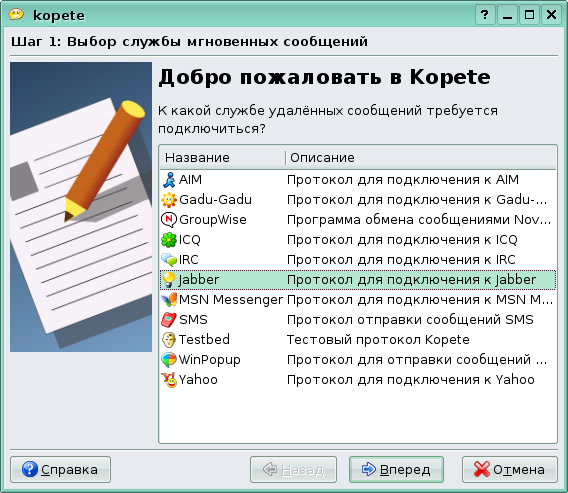Image resolution: width=568 pixels, height=493 pixels.
Task: Click the IRC chat bubbles icon
Action: tap(169, 259)
